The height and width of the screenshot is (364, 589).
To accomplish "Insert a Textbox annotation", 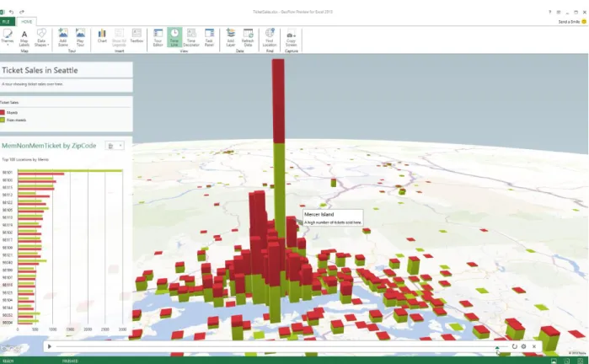I will click(x=137, y=36).
